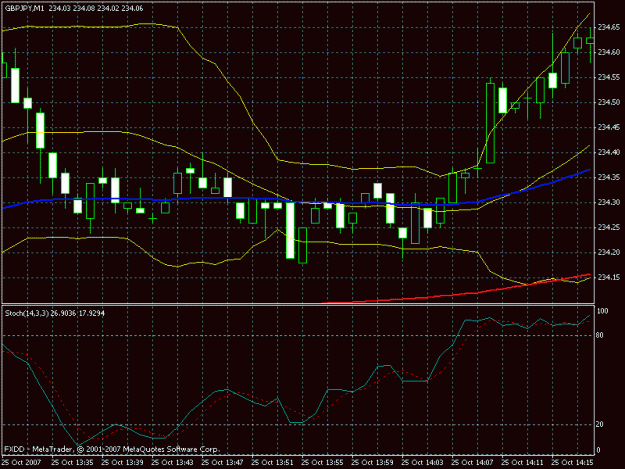
Task: Click the 234.30 price axis label
Action: pyautogui.click(x=609, y=202)
